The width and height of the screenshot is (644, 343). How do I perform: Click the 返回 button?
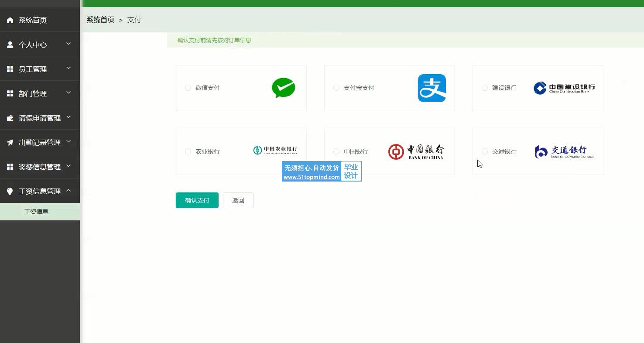click(238, 200)
